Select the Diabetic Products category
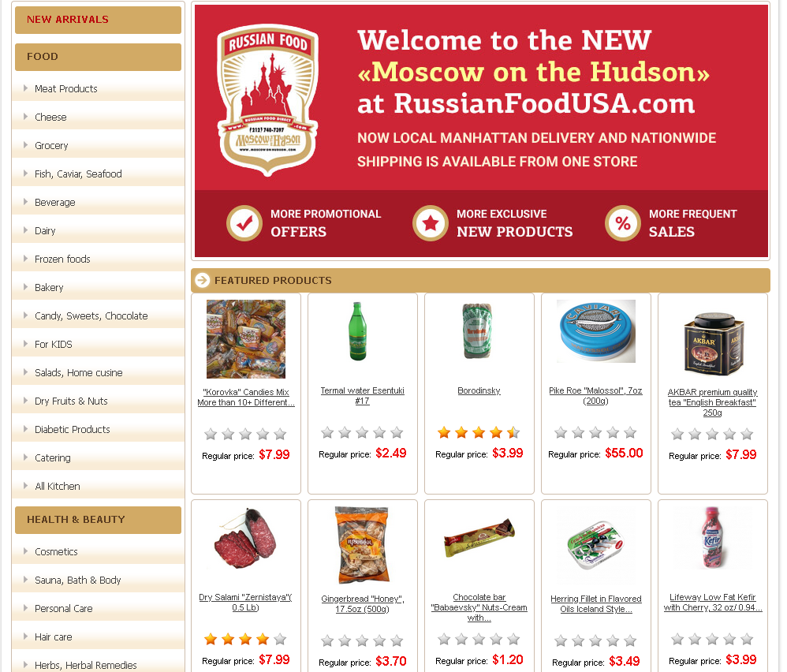Viewport: 787px width, 672px height. (x=73, y=430)
